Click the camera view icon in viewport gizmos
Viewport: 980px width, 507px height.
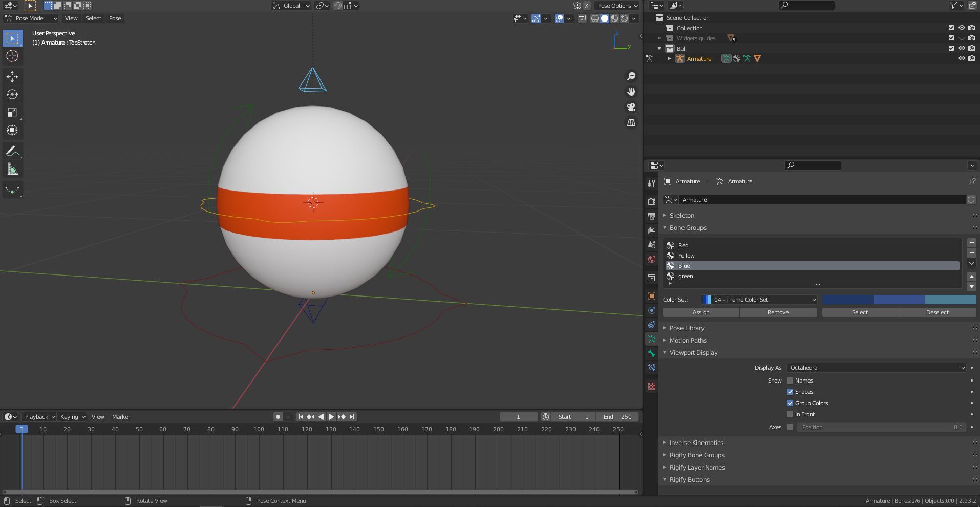pos(632,107)
